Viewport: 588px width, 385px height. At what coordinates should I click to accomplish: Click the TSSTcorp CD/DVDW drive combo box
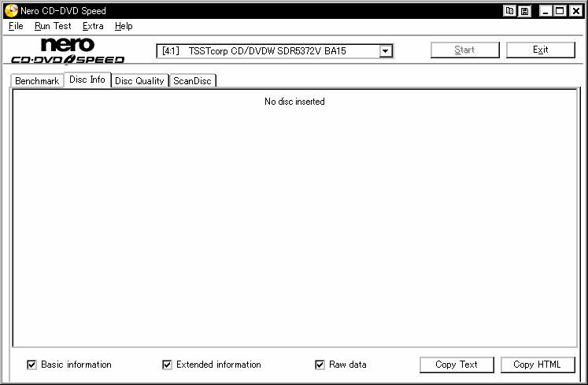point(275,51)
